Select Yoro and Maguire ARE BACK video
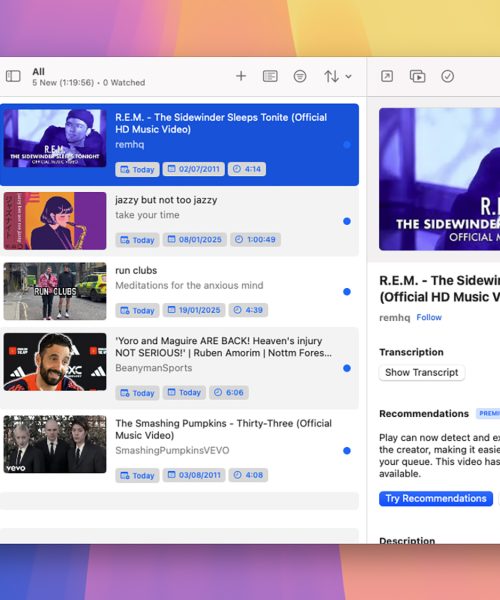Image resolution: width=500 pixels, height=600 pixels. (x=179, y=368)
